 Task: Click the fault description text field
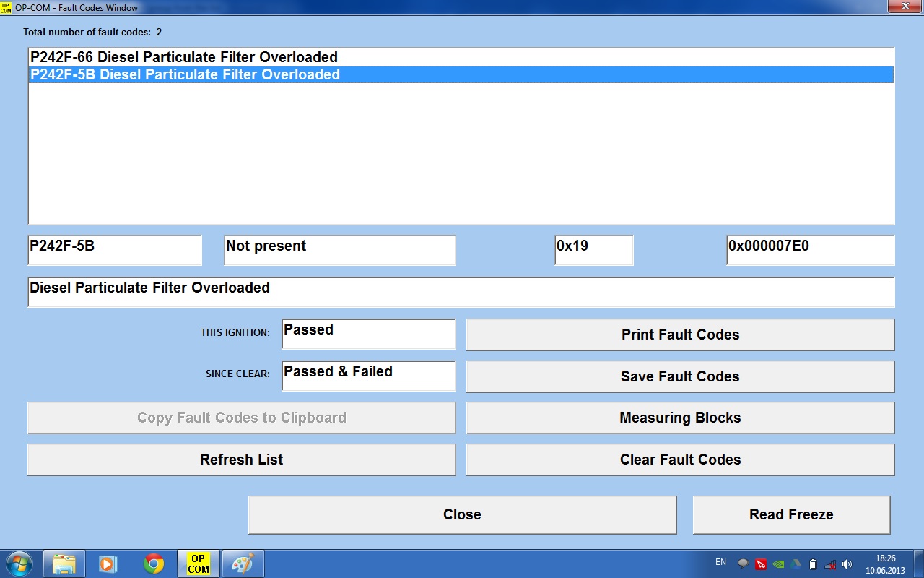click(x=461, y=292)
